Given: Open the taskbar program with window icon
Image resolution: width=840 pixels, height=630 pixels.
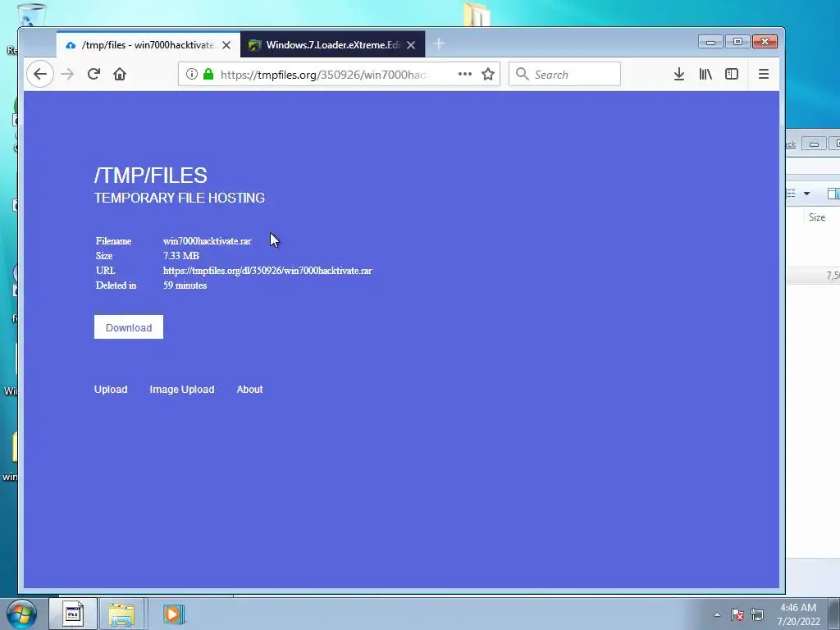Looking at the screenshot, I should coord(73,614).
